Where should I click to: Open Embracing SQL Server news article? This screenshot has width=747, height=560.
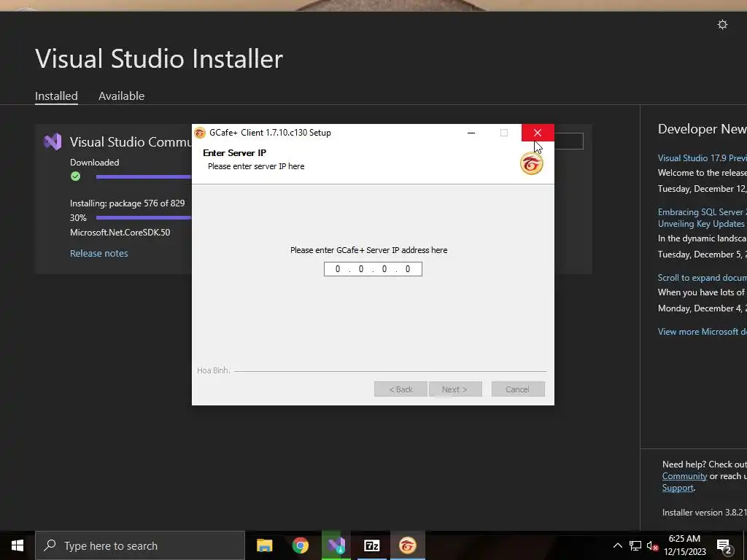(x=703, y=217)
